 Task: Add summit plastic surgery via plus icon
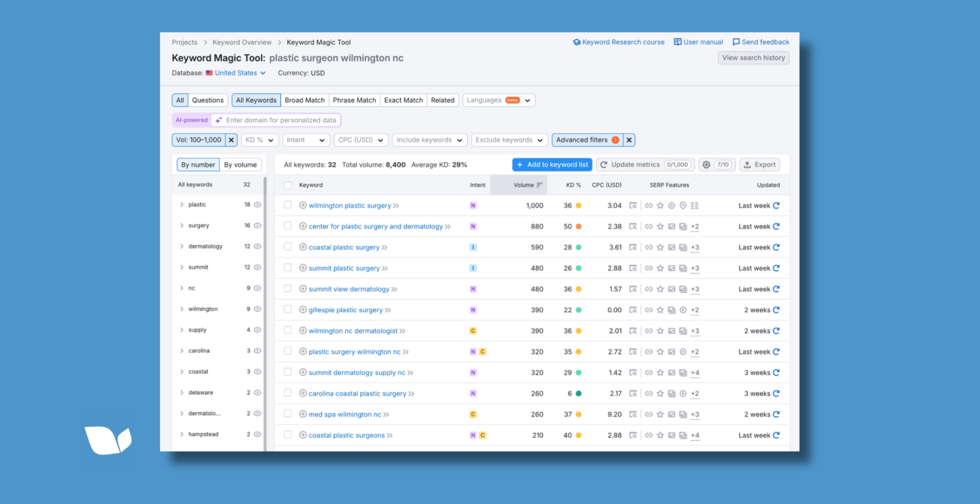(x=303, y=268)
